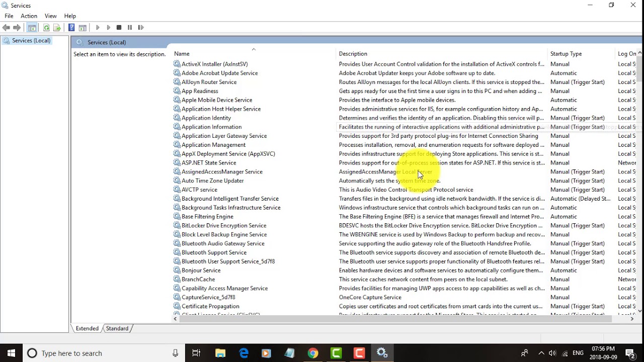Click the Refresh toolbar icon
The image size is (644, 362).
pos(46,28)
